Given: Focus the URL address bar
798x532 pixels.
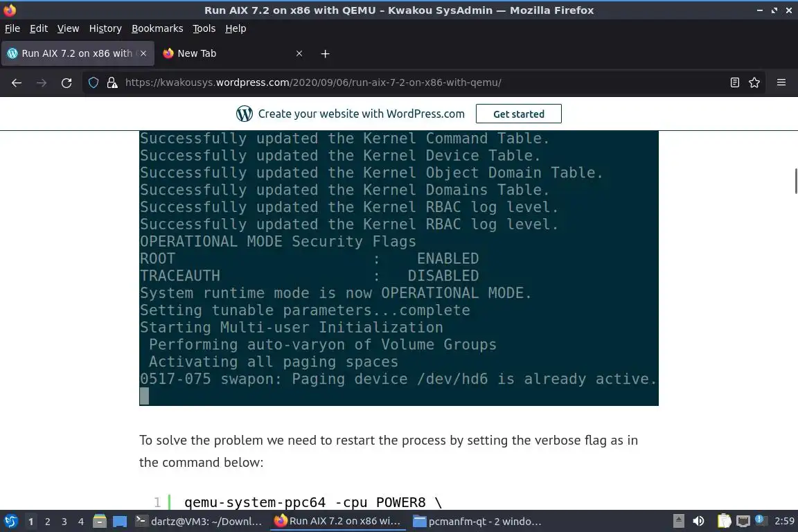Looking at the screenshot, I should pos(423,82).
